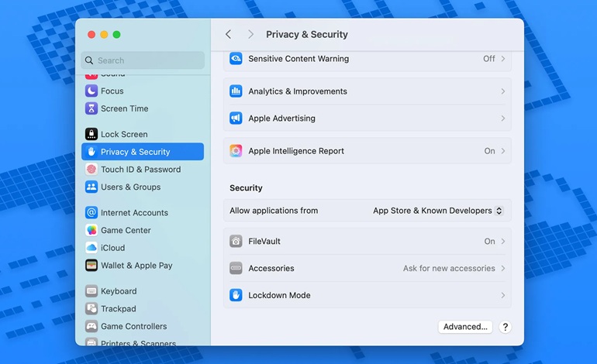Screen dimensions: 597x364
Task: Click the Privacy & Security label in sidebar
Action: [135, 152]
